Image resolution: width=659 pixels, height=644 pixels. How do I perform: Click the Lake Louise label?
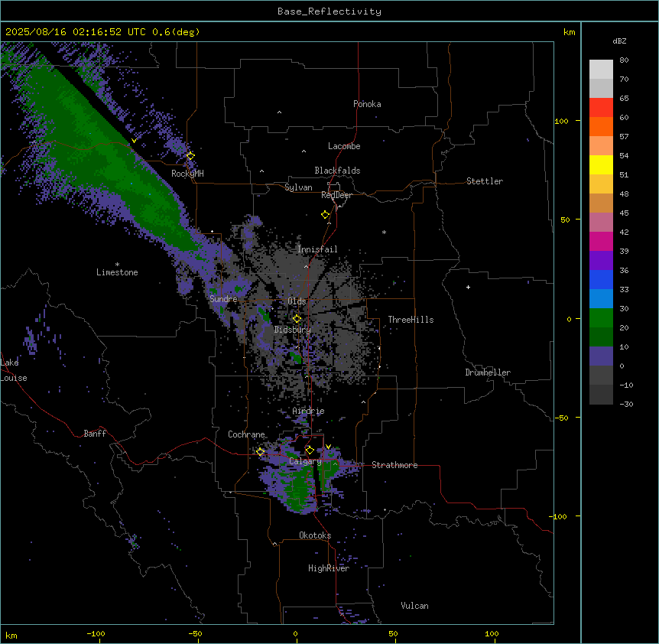tap(14, 370)
